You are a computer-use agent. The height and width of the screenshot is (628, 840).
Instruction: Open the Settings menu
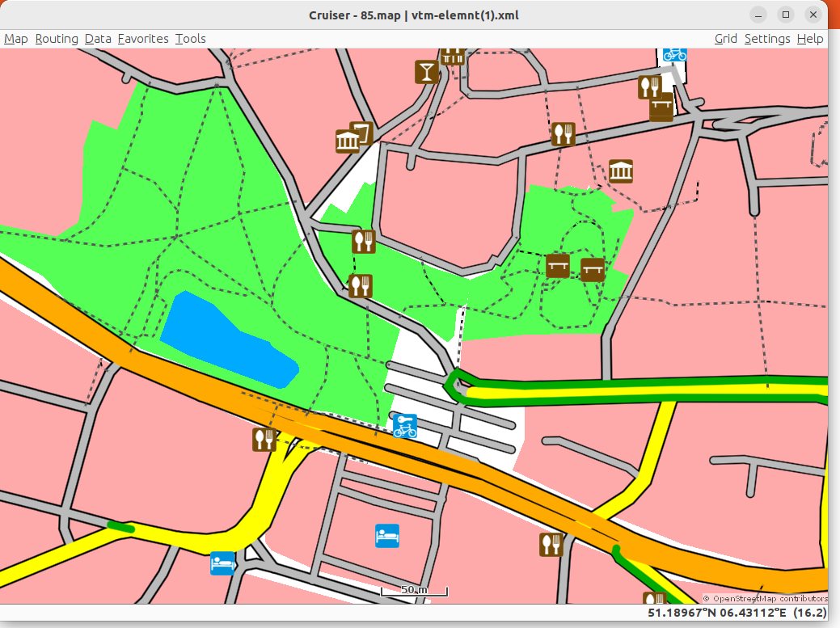point(767,39)
